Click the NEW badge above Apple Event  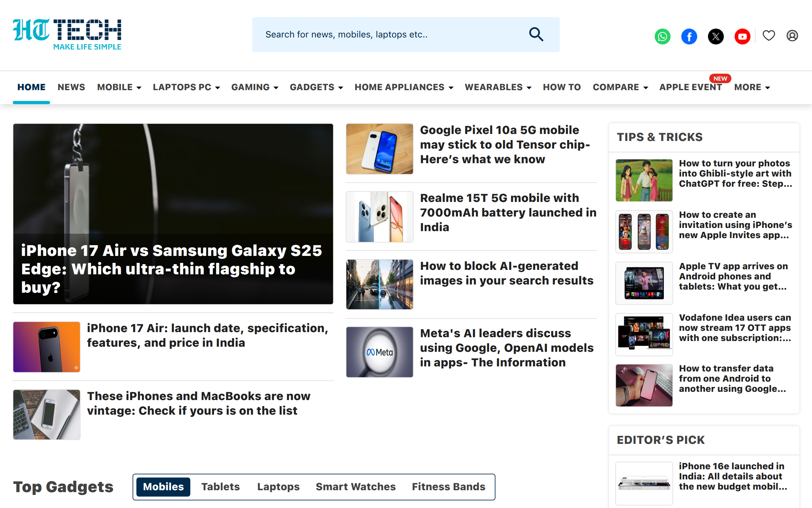720,78
